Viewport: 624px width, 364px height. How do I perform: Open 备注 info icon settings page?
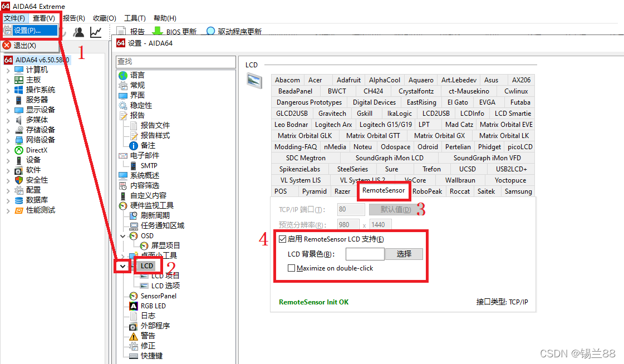click(134, 146)
